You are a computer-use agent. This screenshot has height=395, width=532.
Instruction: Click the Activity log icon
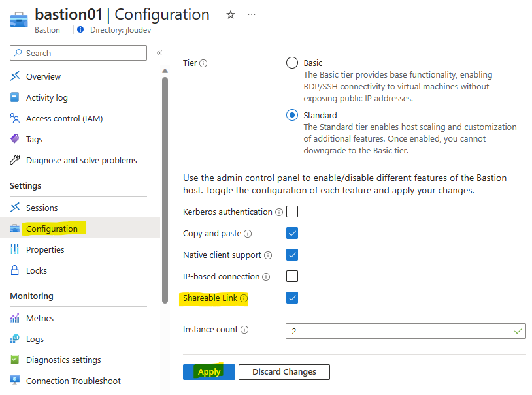click(x=14, y=97)
